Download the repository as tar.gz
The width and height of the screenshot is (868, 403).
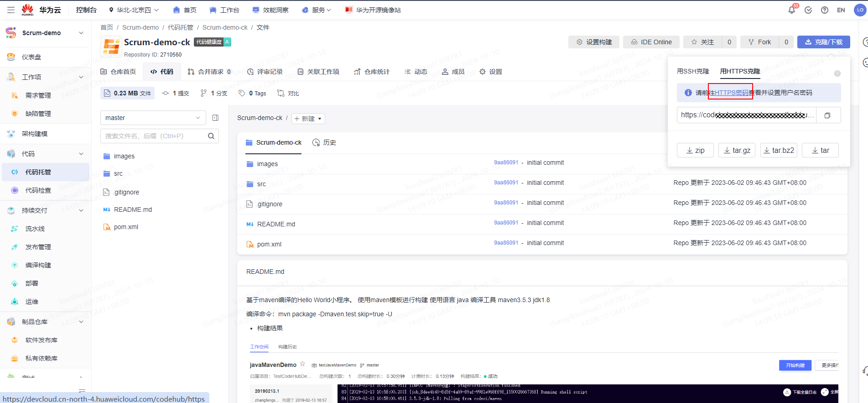coord(737,150)
